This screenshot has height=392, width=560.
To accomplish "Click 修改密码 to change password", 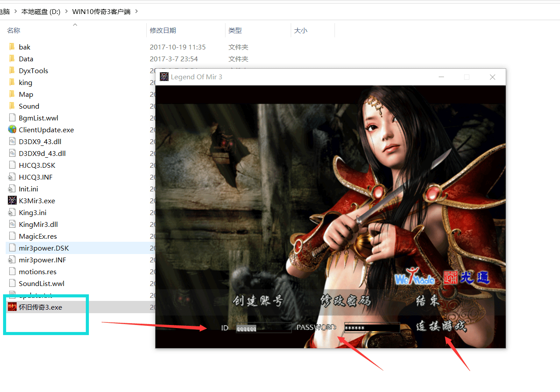I will pos(345,301).
